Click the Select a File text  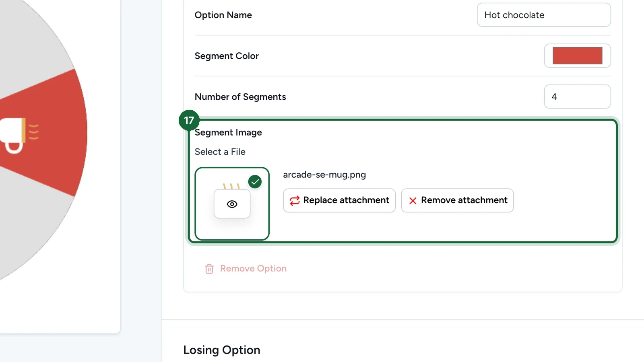tap(220, 152)
